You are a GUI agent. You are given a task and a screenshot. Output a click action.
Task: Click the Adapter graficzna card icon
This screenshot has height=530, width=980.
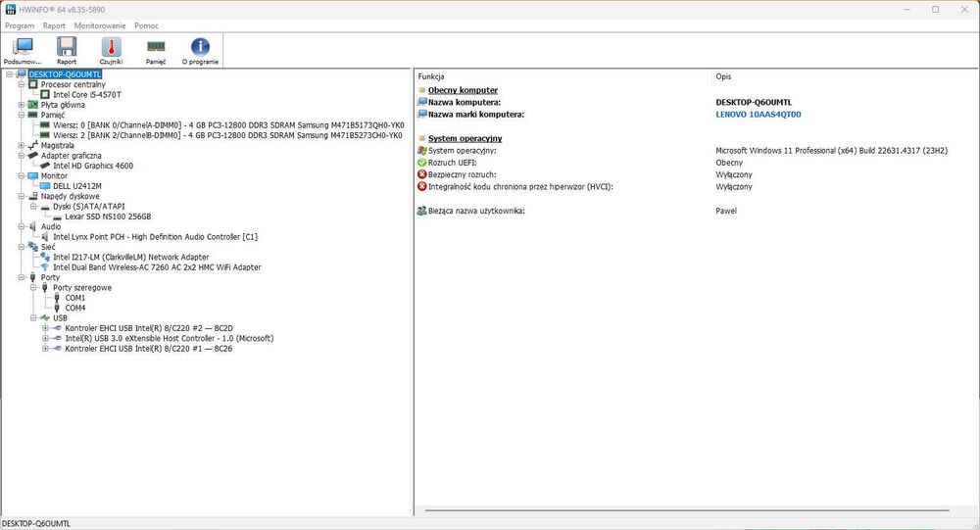pos(33,155)
